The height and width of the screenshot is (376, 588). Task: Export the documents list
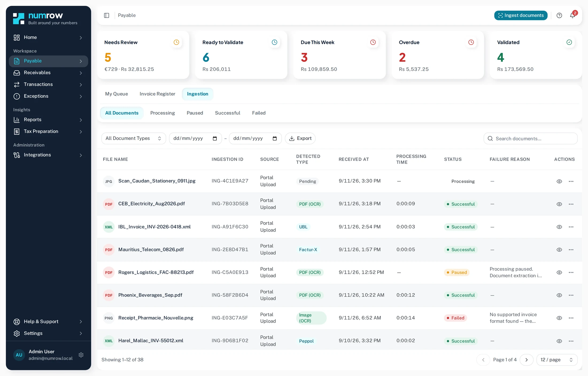(x=300, y=138)
